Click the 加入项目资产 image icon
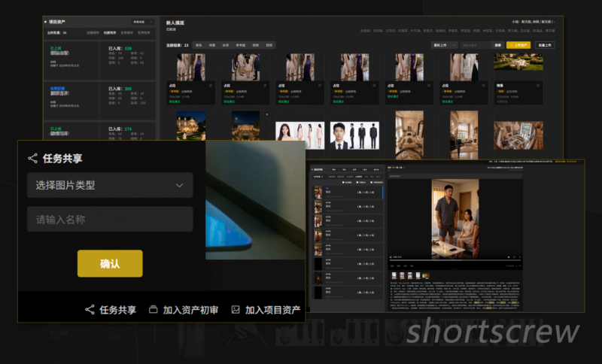This screenshot has width=602, height=364. click(236, 309)
